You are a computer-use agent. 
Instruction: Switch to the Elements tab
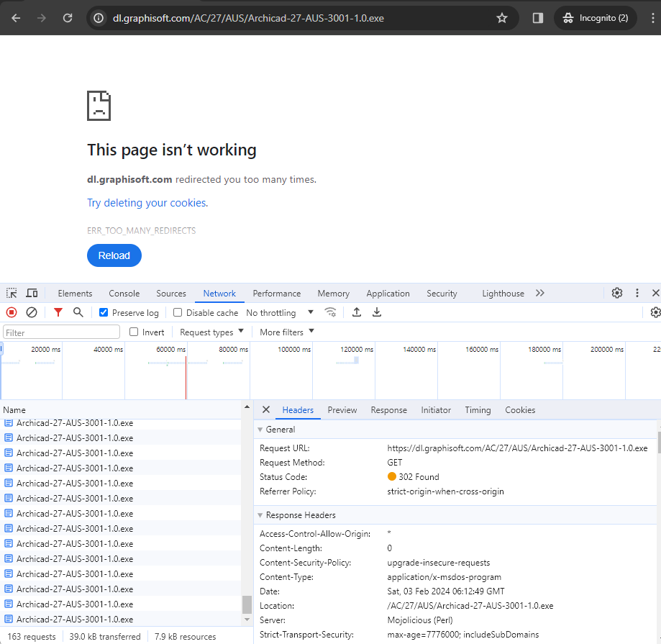coord(75,294)
